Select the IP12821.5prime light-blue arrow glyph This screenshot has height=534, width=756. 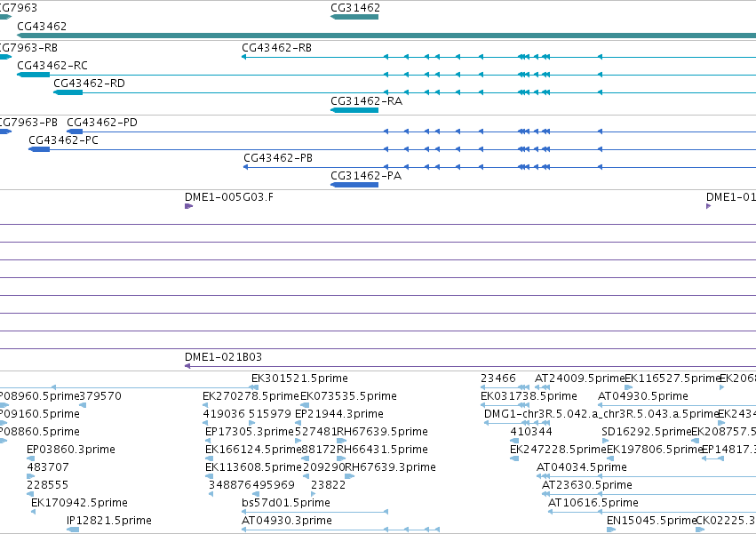tap(73, 530)
